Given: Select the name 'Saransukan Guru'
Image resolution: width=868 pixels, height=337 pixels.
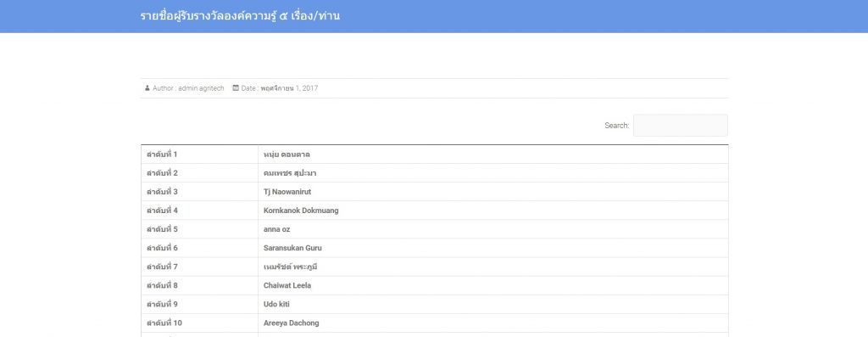Looking at the screenshot, I should (x=292, y=249).
